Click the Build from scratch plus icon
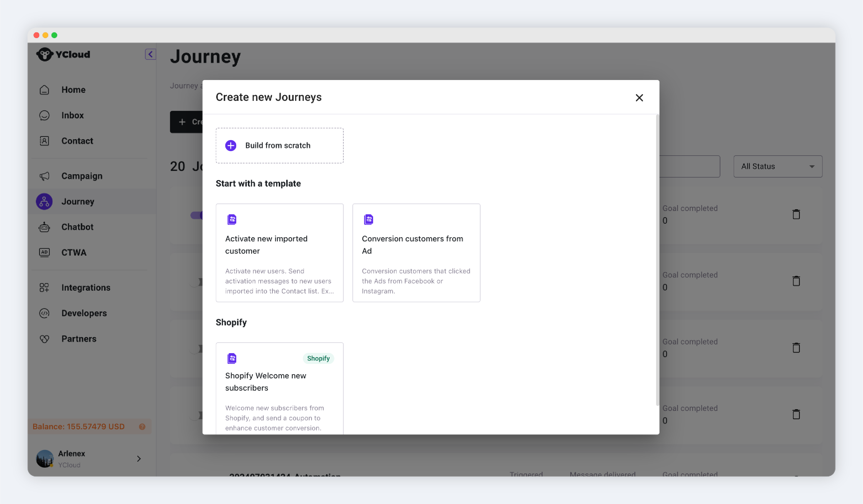 pyautogui.click(x=230, y=146)
